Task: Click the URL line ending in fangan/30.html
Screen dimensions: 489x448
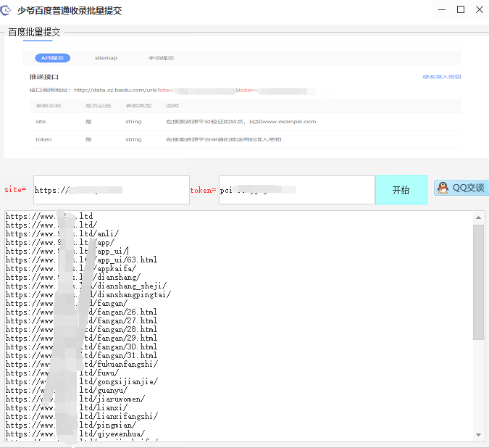Action: click(82, 347)
